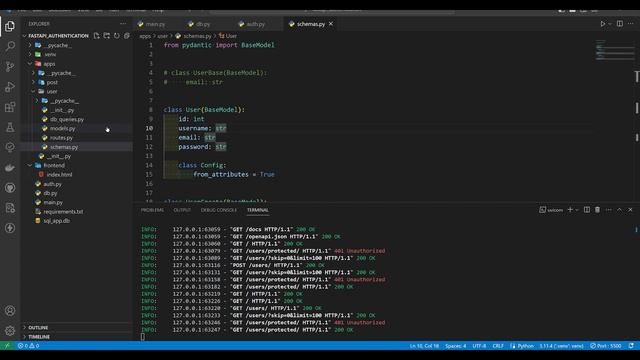Open the PROBLEMS panel tab

[152, 210]
